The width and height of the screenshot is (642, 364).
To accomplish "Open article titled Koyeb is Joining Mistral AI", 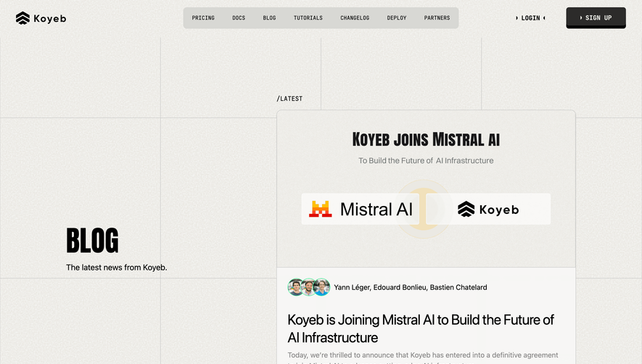I will [421, 328].
